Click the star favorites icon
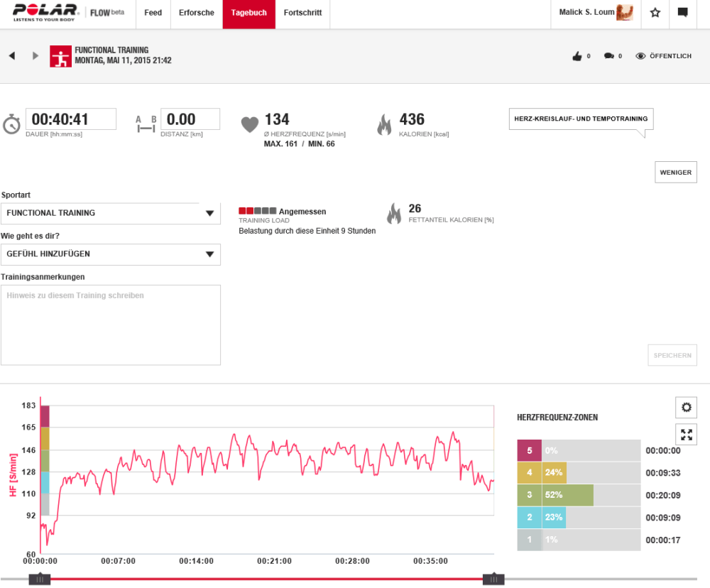The height and width of the screenshot is (588, 710). (x=655, y=13)
